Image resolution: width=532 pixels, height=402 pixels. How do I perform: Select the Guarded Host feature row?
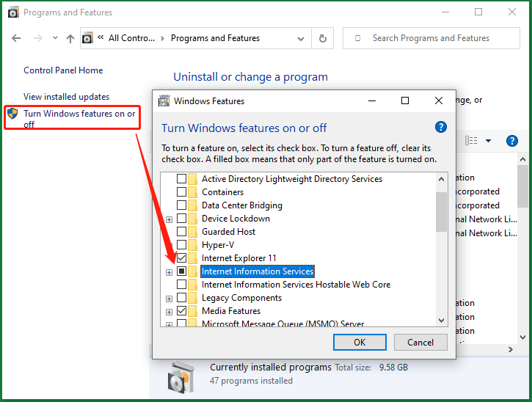pyautogui.click(x=228, y=232)
